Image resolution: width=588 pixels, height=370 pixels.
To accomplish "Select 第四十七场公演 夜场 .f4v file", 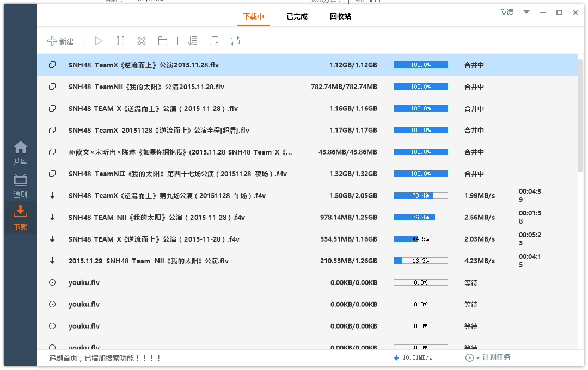I will [177, 174].
